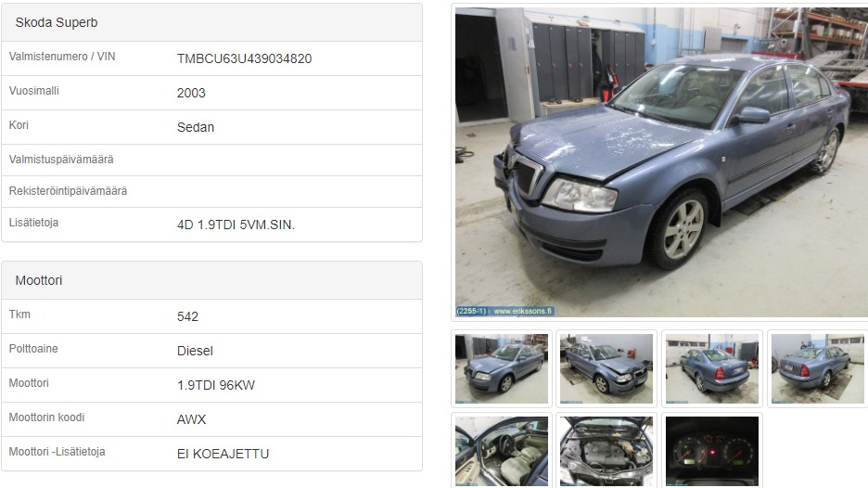Click the www.erikssons.fi watermark on photo

click(523, 312)
